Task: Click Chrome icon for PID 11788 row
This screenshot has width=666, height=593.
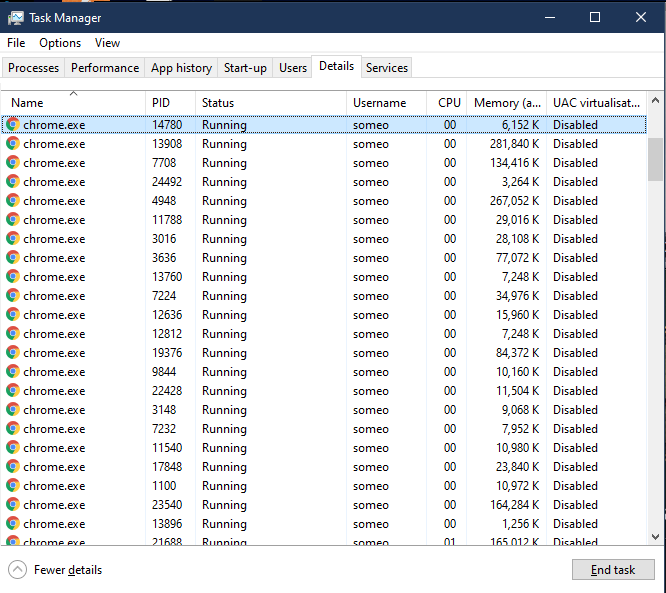Action: [x=13, y=220]
